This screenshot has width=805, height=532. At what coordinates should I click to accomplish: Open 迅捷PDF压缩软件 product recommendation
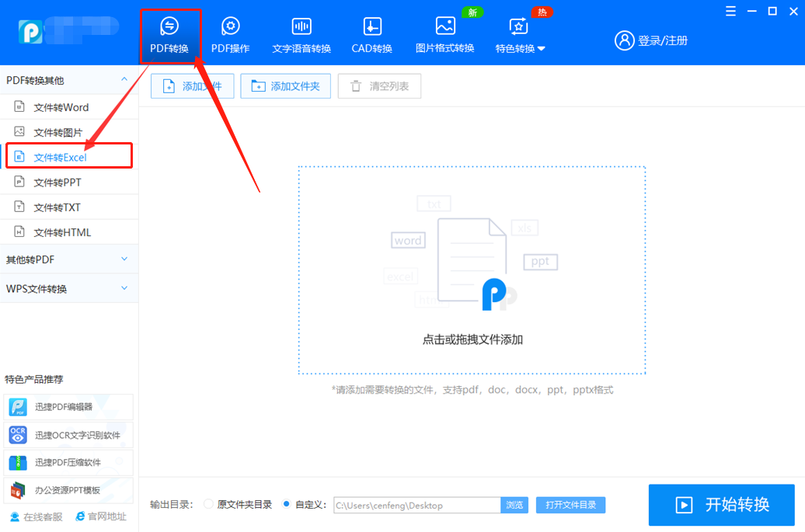[x=68, y=463]
